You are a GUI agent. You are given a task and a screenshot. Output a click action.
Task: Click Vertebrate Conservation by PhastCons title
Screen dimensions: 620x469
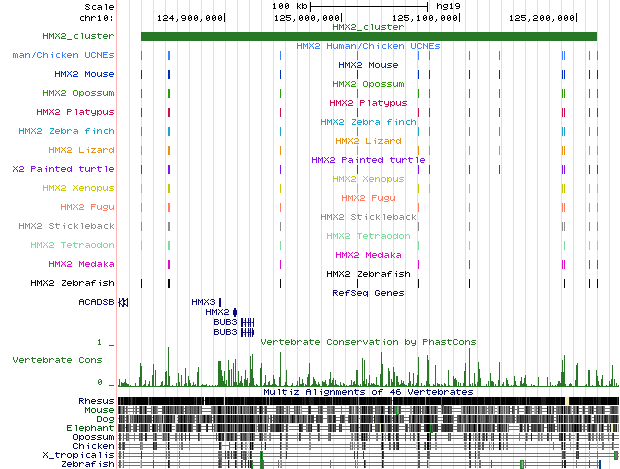coord(368,342)
